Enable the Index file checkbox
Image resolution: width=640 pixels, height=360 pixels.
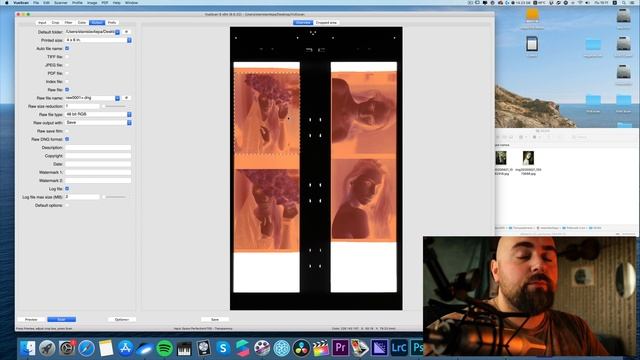coord(67,81)
